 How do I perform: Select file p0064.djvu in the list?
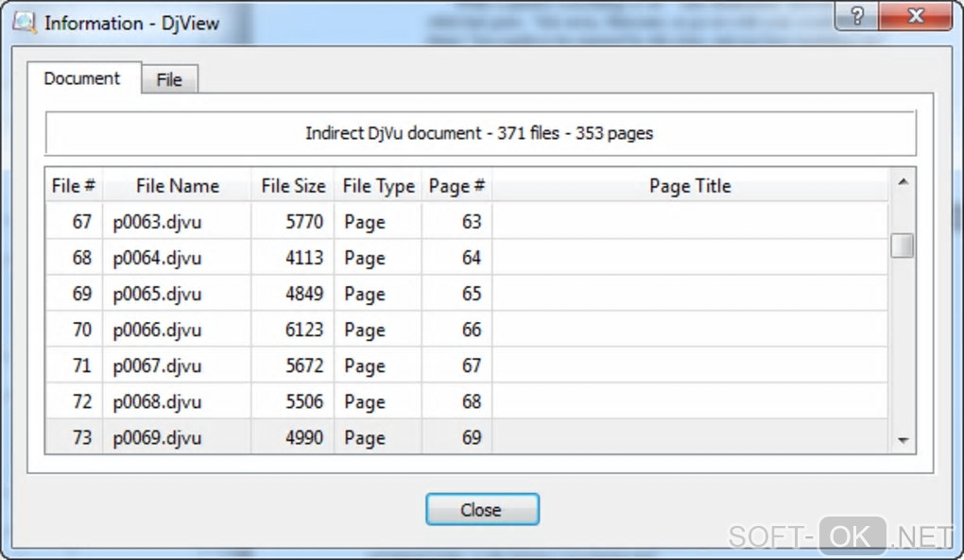click(x=158, y=258)
